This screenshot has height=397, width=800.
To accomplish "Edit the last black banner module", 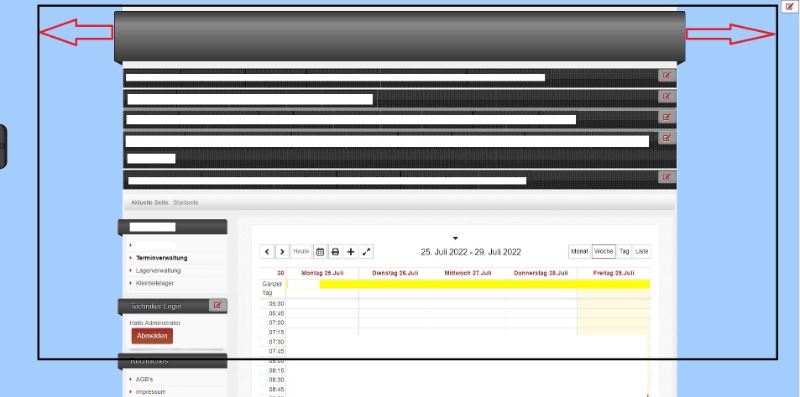I will coord(666,177).
